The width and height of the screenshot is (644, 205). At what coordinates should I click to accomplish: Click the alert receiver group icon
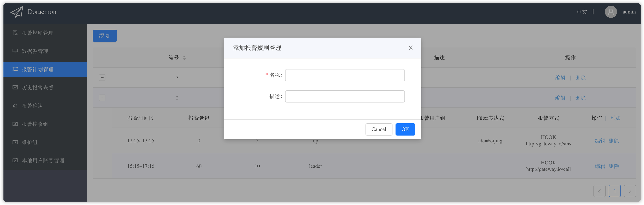click(15, 124)
